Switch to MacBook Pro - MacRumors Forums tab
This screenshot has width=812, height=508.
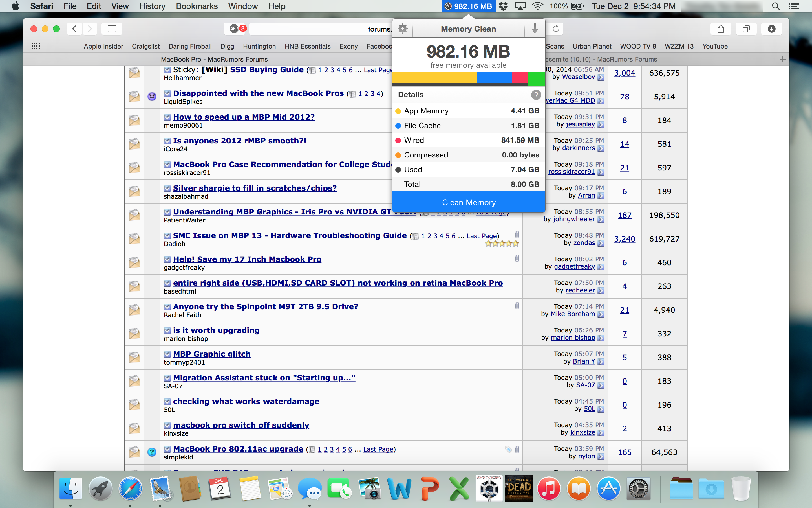(214, 60)
